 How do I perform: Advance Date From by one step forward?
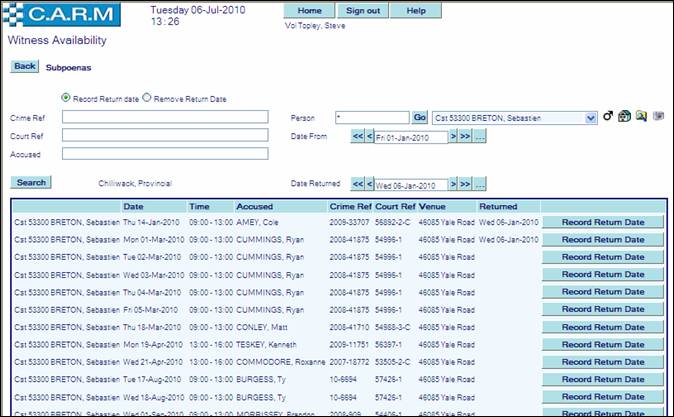[x=453, y=137]
